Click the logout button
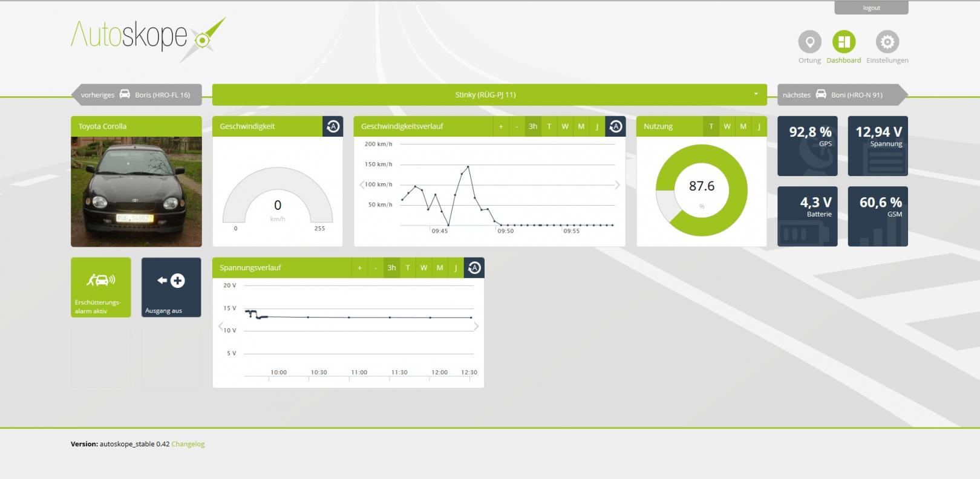980x479 pixels. (871, 8)
